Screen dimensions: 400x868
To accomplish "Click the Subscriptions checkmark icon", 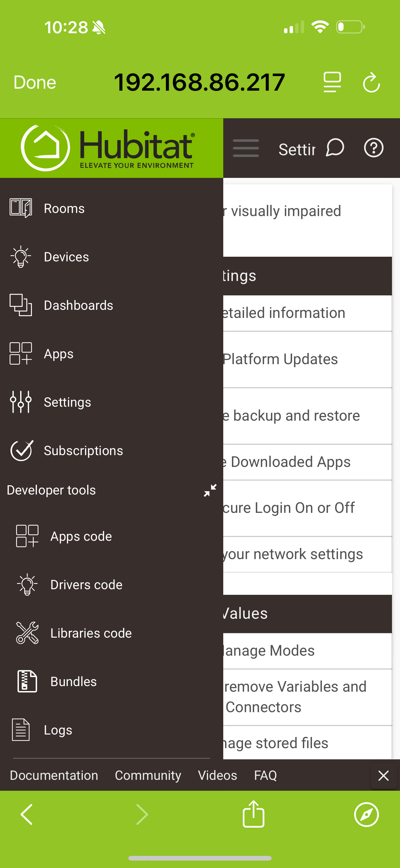I will [x=21, y=450].
